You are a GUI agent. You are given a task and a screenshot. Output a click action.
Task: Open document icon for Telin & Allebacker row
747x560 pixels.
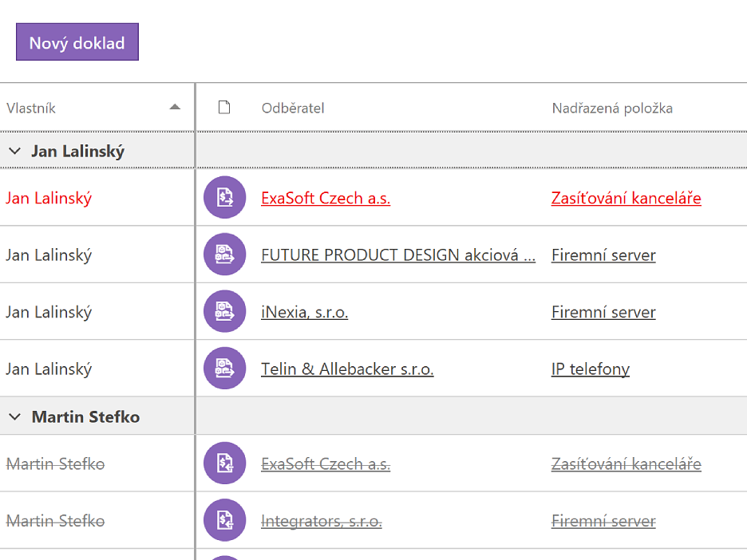225,368
